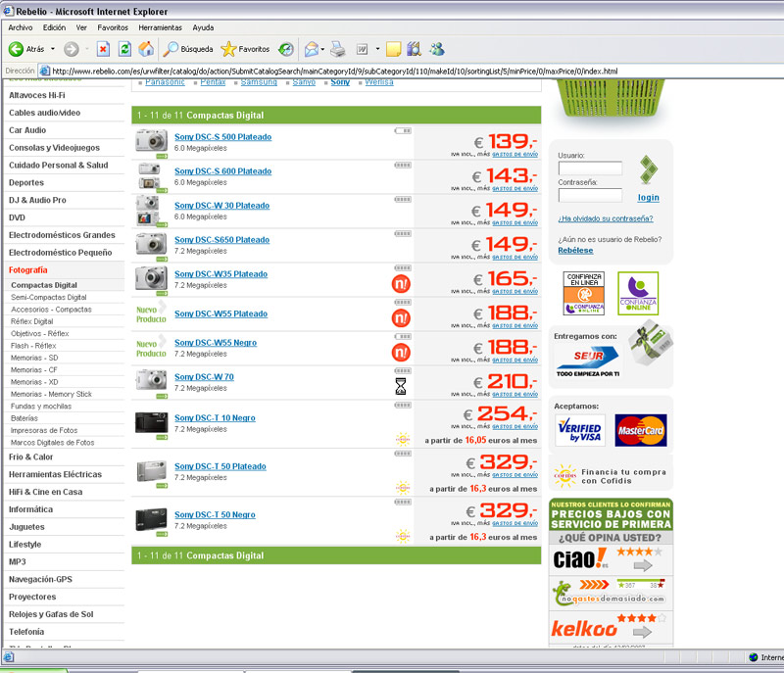Click the Forward arrow toolbar icon
Image resolution: width=784 pixels, height=673 pixels.
[71, 49]
